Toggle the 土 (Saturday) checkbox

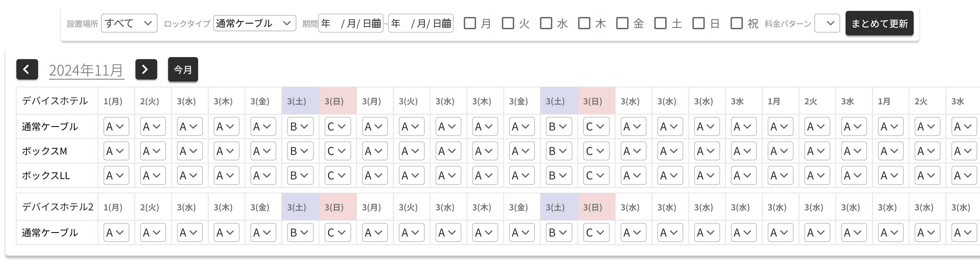pyautogui.click(x=660, y=23)
